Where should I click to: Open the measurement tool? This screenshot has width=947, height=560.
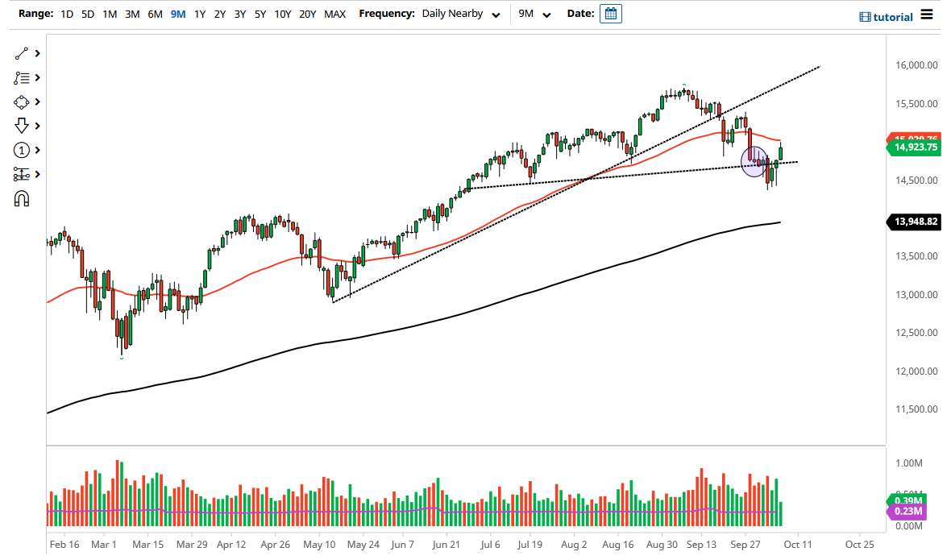22,174
